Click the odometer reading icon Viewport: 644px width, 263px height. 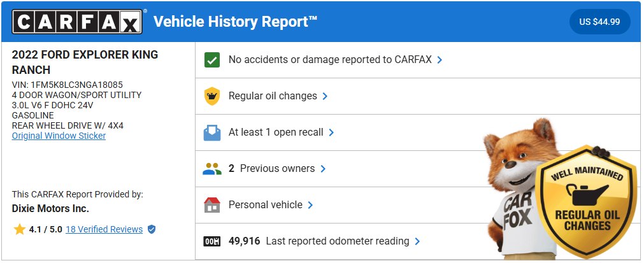pos(211,241)
